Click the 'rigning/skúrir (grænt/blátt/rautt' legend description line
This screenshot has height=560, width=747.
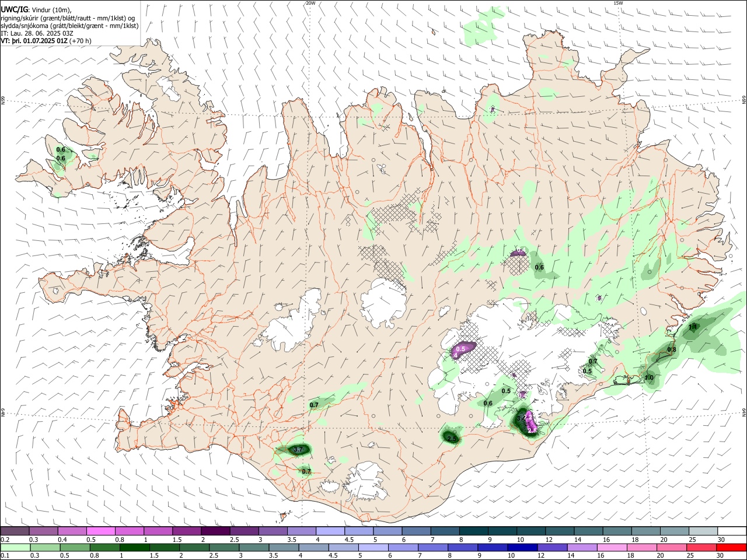point(68,18)
